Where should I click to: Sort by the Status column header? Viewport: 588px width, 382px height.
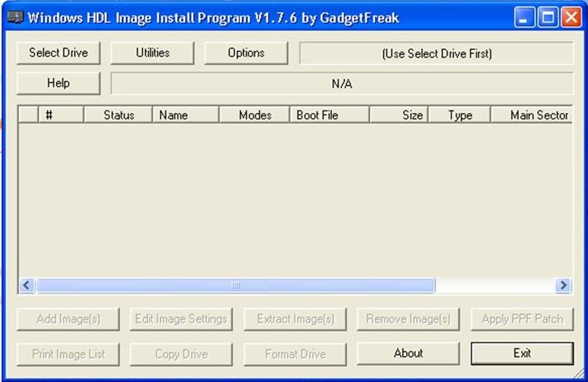pos(117,115)
